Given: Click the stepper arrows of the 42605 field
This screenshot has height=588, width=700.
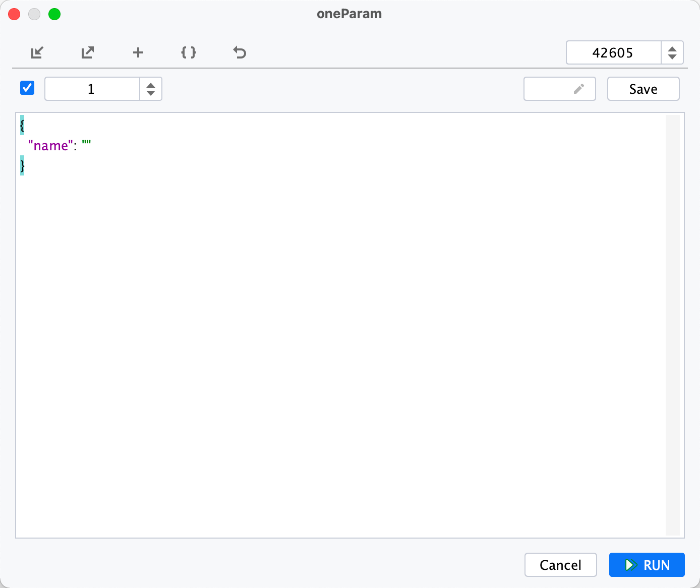Looking at the screenshot, I should pos(672,52).
